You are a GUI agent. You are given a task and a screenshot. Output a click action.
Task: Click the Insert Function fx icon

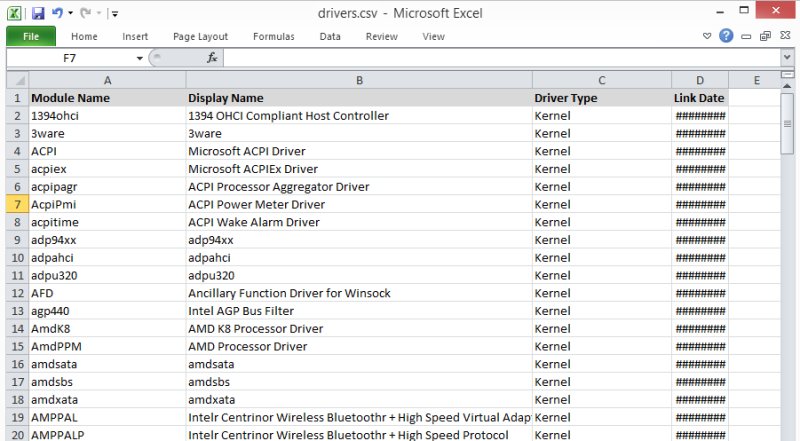(x=212, y=58)
